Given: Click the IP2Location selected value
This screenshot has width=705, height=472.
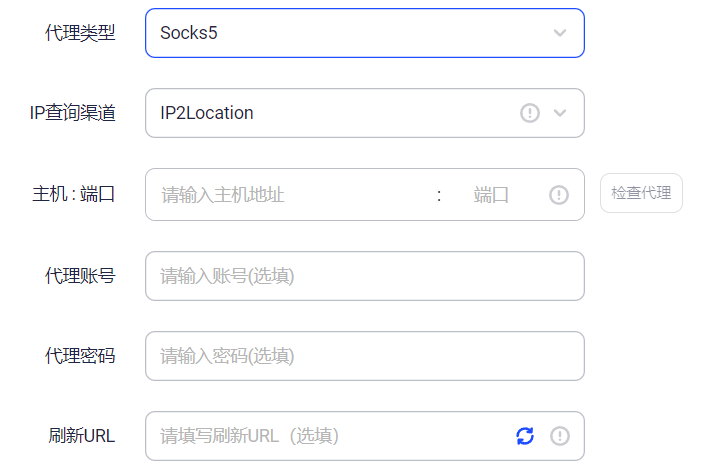Looking at the screenshot, I should click(x=207, y=113).
